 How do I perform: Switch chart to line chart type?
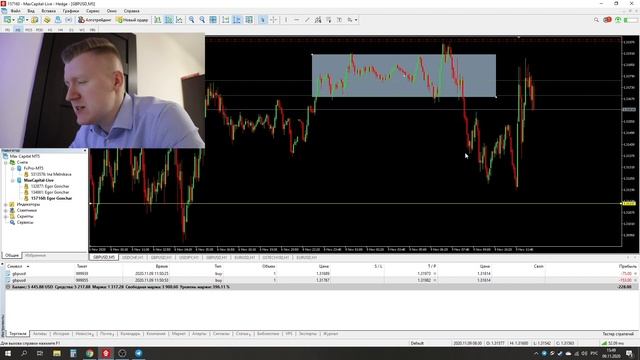tap(179, 20)
